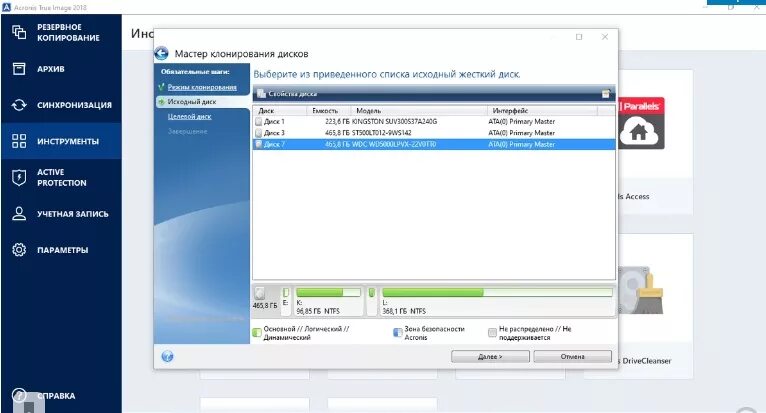Screen dimensions: 766x413
Task: Open ПАРАМЕТРЫ menu item
Action: (63, 250)
